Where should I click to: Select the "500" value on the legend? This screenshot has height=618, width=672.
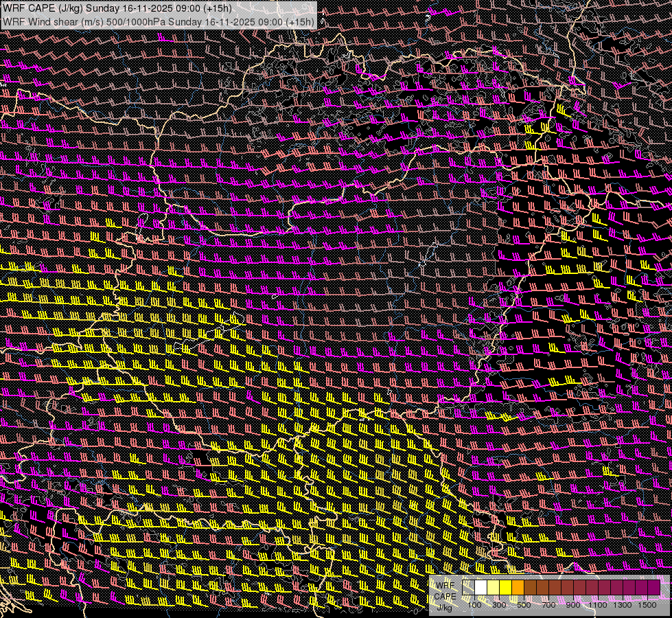524,604
